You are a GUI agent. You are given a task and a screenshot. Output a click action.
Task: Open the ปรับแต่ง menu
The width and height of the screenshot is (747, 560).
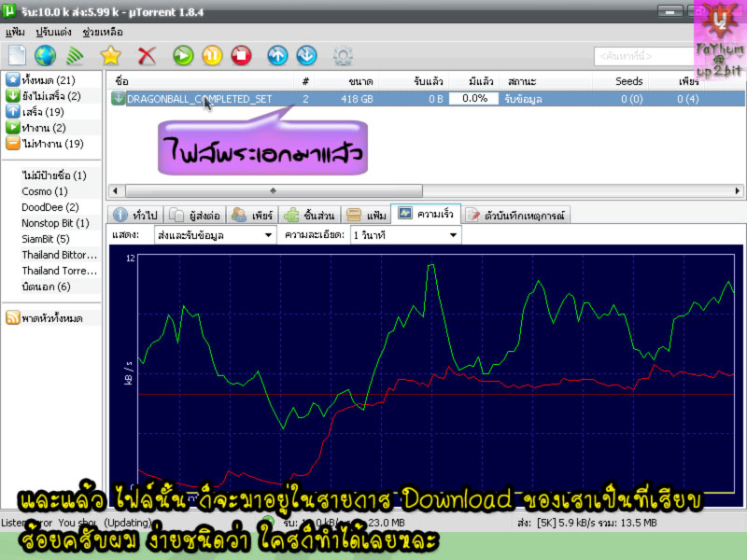(53, 33)
